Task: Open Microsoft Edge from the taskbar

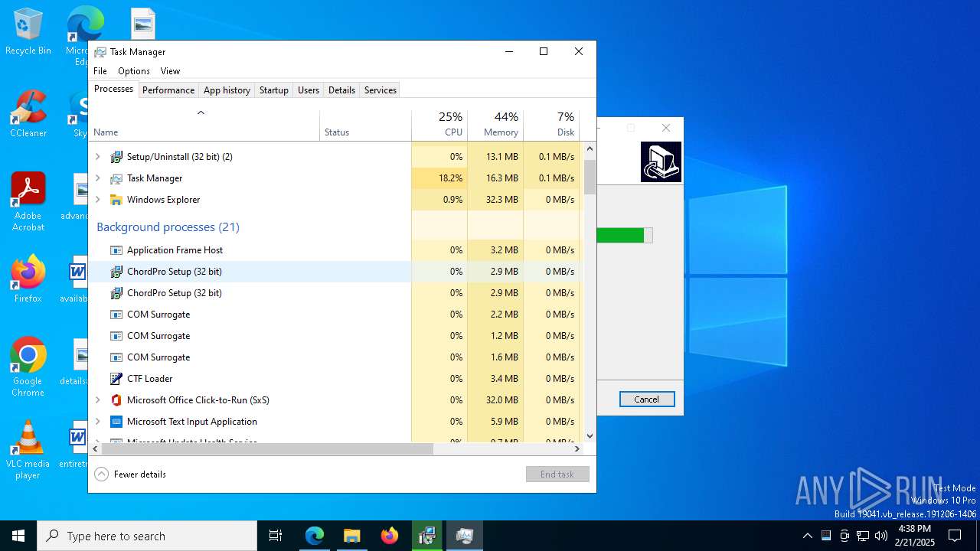Action: 315,536
